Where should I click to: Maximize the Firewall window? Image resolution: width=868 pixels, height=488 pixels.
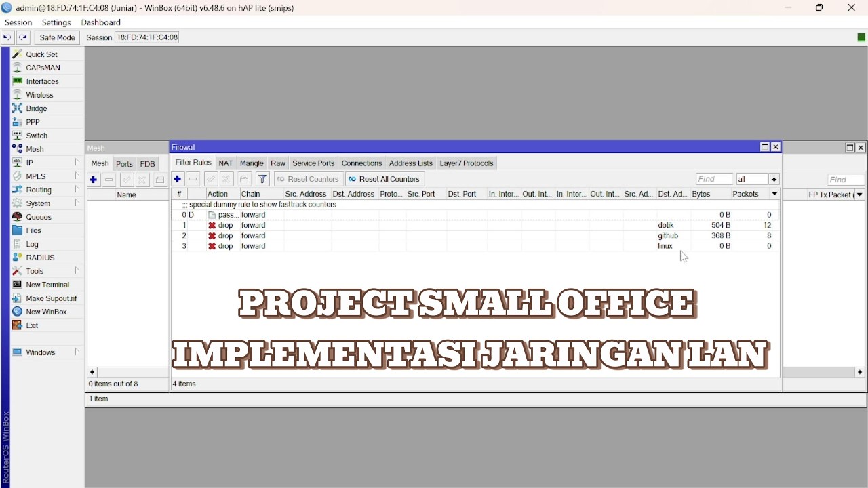[764, 147]
